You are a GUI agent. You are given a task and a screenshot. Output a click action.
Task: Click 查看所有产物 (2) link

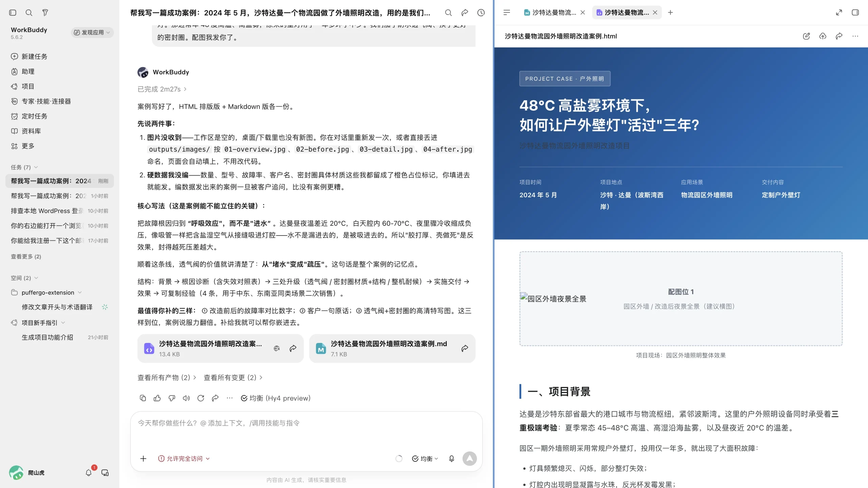(x=166, y=378)
